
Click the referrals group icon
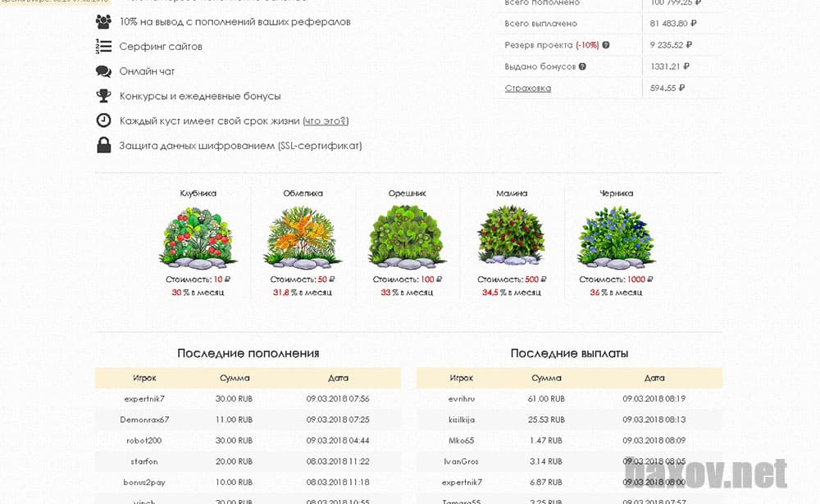coord(103,22)
